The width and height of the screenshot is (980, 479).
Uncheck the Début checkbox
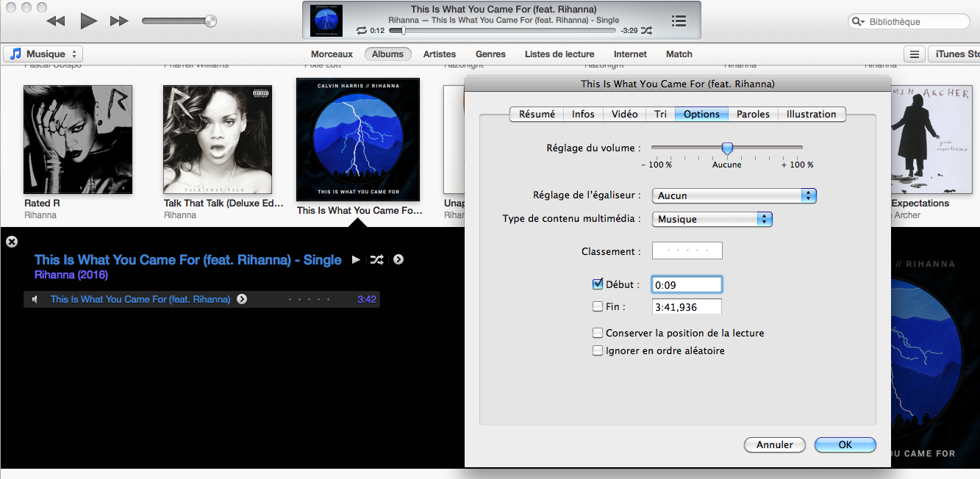tap(598, 284)
